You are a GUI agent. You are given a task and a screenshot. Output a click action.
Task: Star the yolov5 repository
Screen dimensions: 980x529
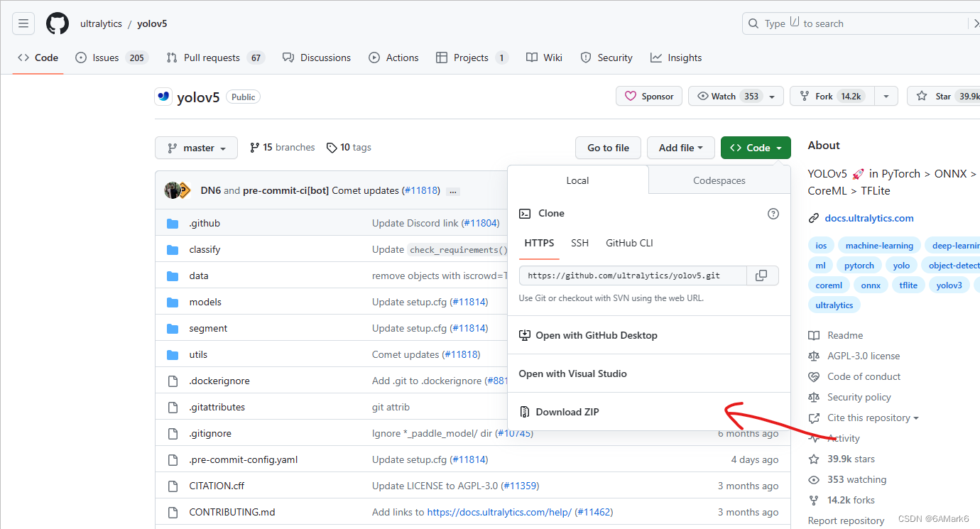pos(943,96)
